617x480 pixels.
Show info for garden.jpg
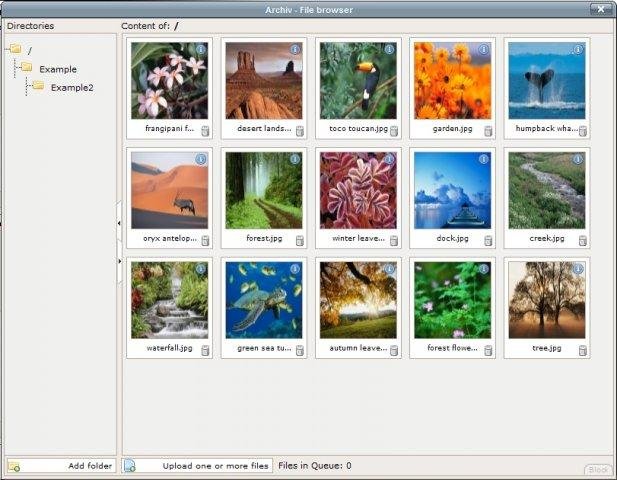(x=484, y=49)
